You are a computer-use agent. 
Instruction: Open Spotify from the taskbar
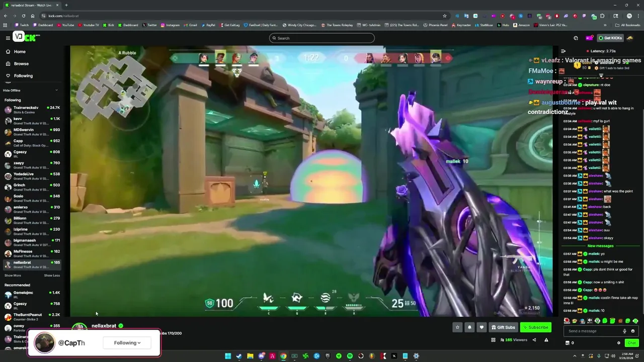(x=350, y=356)
